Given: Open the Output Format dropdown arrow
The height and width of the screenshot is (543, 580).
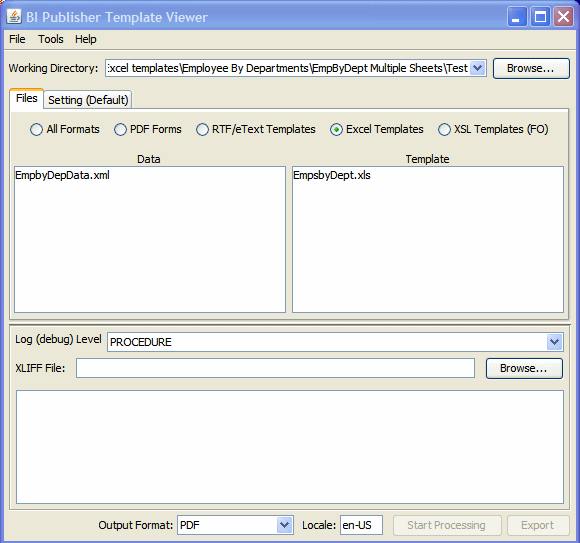Looking at the screenshot, I should point(284,525).
